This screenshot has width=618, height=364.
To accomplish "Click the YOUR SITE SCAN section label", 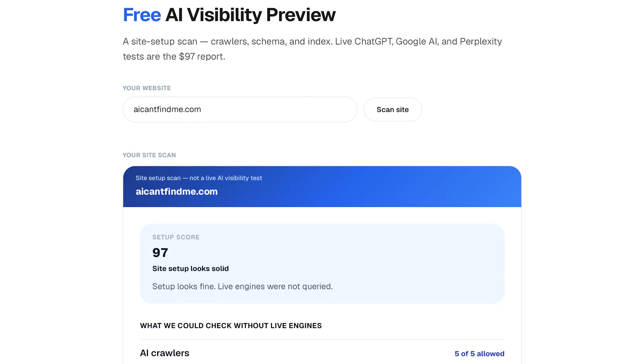I will pos(149,155).
